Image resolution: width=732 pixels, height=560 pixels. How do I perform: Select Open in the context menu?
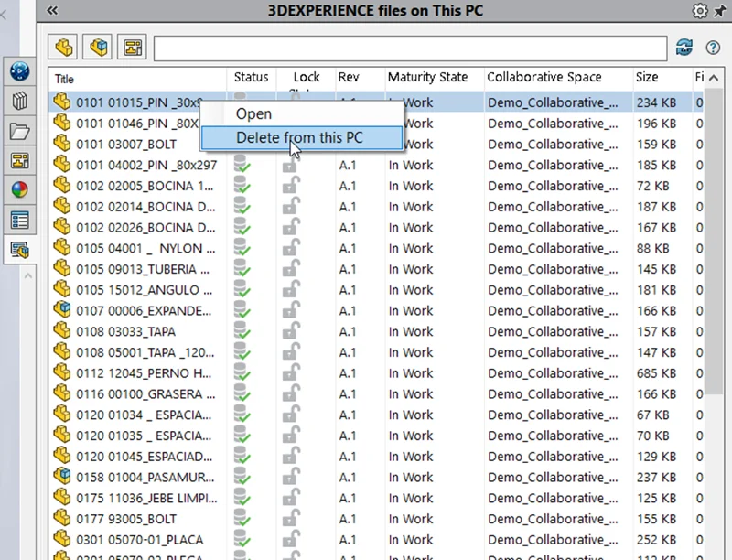(x=253, y=113)
